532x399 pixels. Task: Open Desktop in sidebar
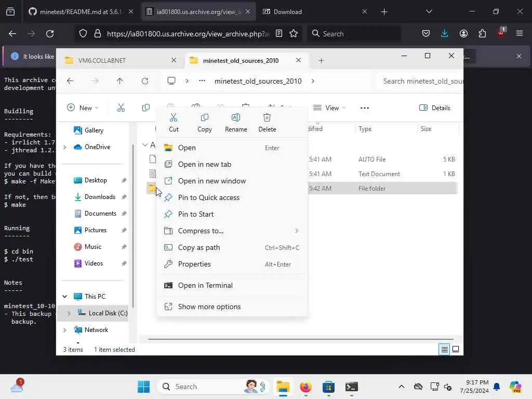[96, 180]
